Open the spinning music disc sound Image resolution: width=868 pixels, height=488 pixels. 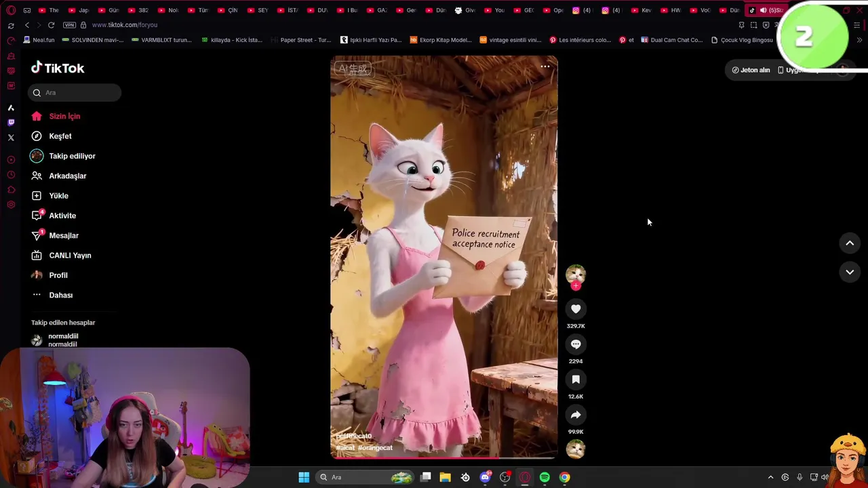576,449
